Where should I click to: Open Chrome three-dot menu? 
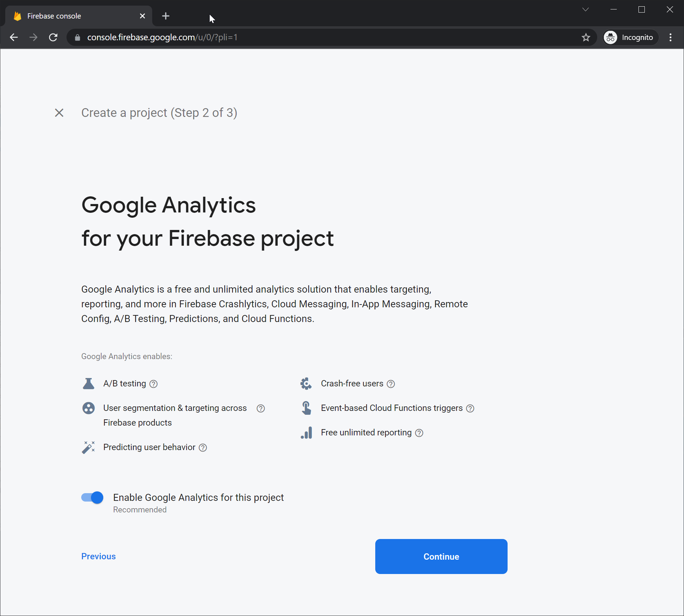point(670,37)
